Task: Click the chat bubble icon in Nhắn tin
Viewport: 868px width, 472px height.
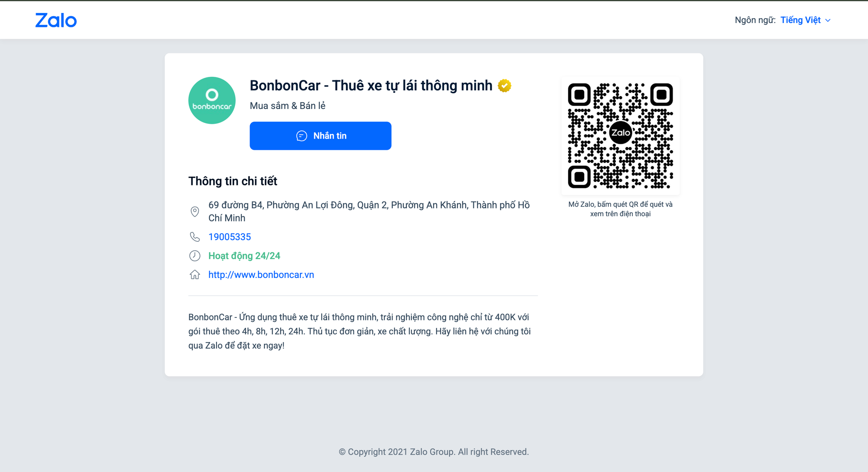Action: pyautogui.click(x=302, y=136)
